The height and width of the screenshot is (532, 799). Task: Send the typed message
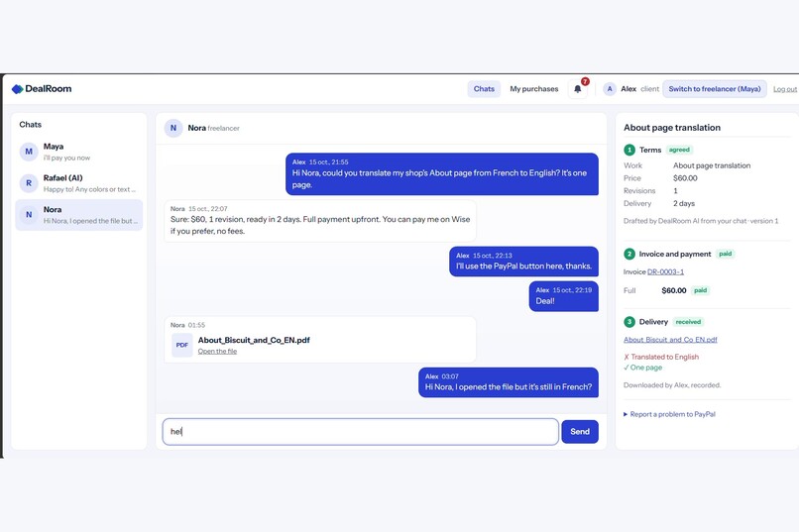click(x=580, y=432)
